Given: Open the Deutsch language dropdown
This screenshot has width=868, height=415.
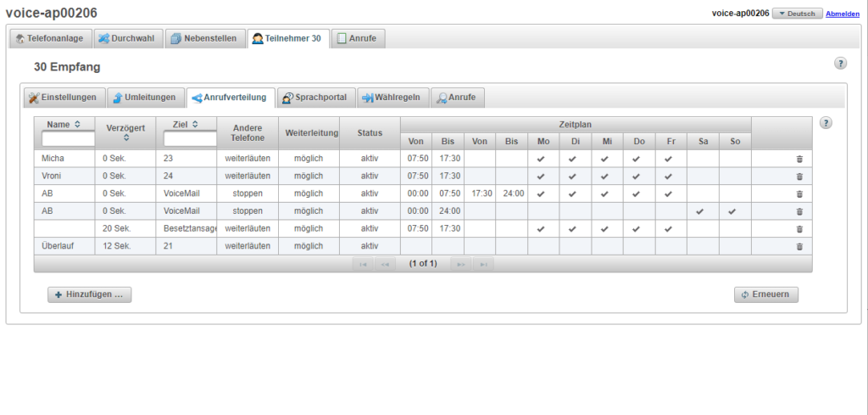Looking at the screenshot, I should click(x=797, y=14).
